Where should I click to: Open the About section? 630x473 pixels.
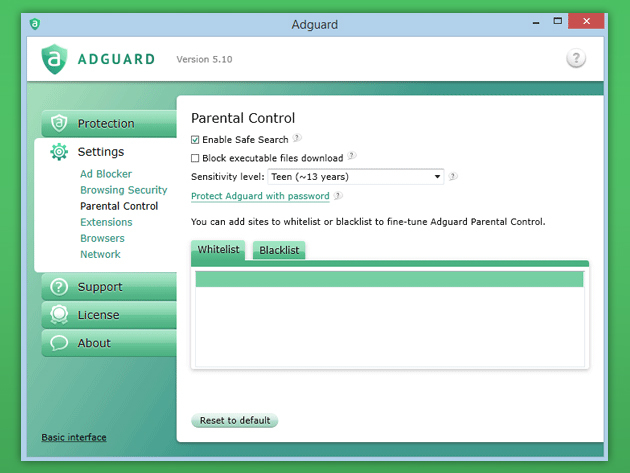click(109, 343)
